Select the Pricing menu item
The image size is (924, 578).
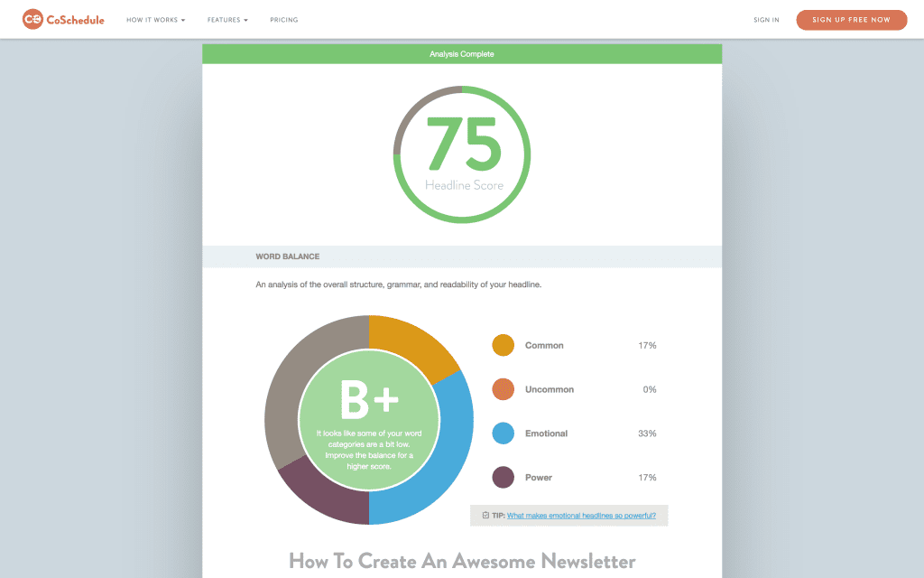point(283,19)
